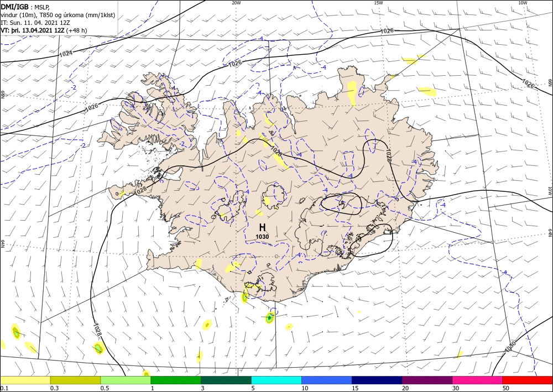
Task: Click the 'vindur (10m), T850 og úrkoma' line
Action: (58, 15)
